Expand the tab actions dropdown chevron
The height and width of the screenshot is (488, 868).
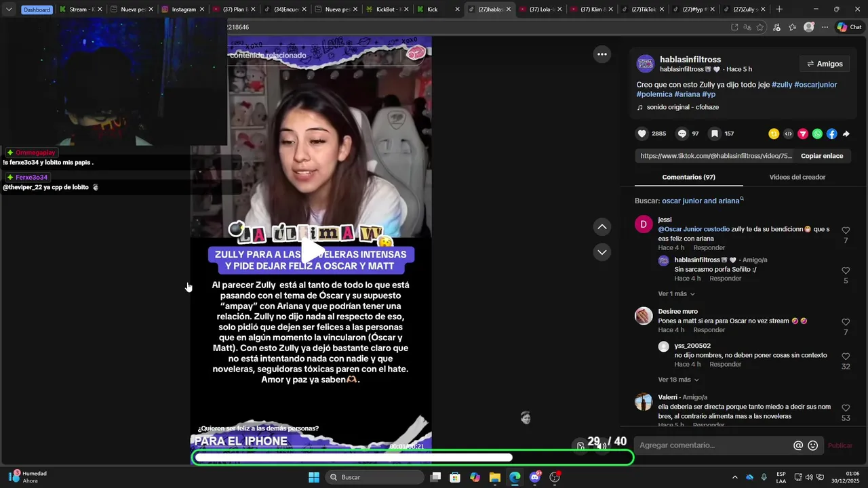pos(9,9)
